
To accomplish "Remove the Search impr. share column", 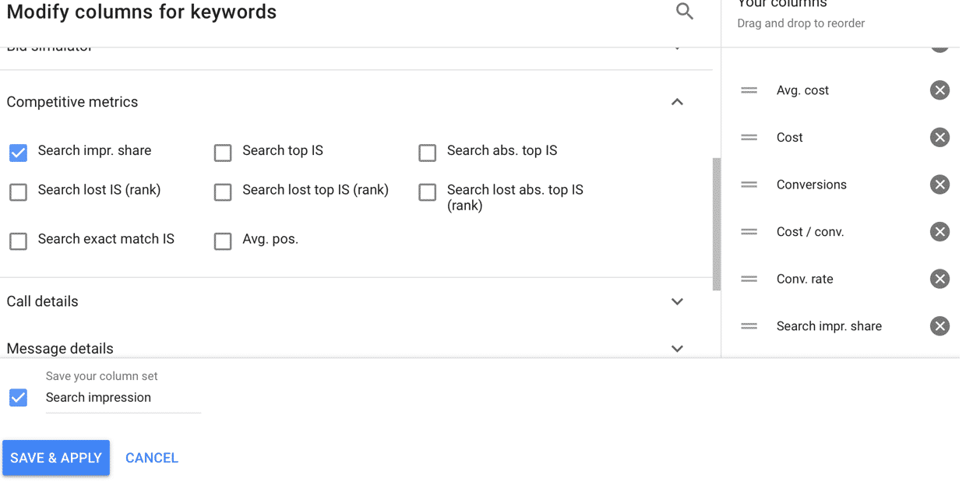I will tap(939, 326).
